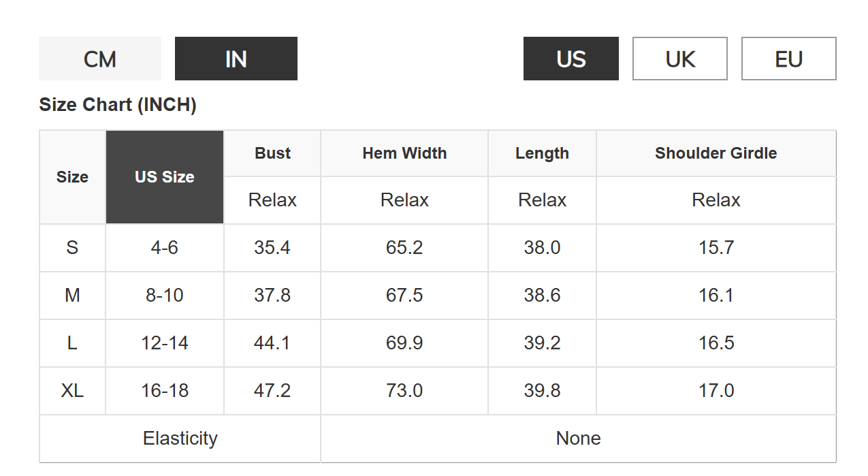Switch measurement unit to CM

(100, 59)
